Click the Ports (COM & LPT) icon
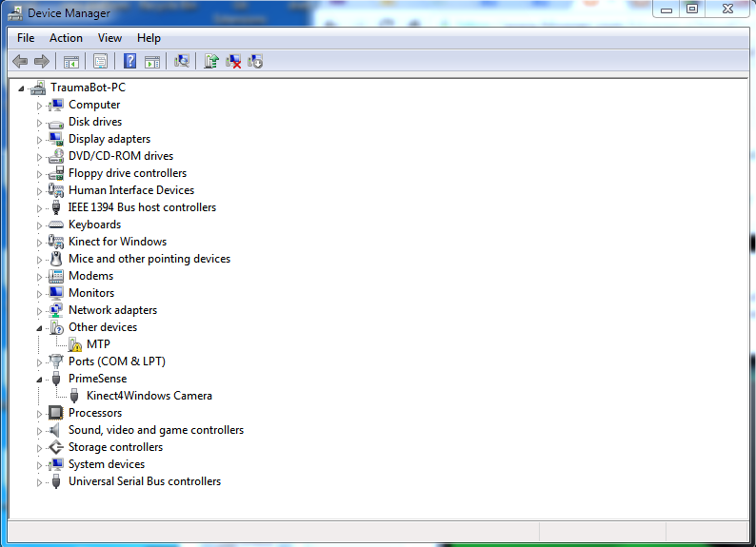 tap(56, 361)
